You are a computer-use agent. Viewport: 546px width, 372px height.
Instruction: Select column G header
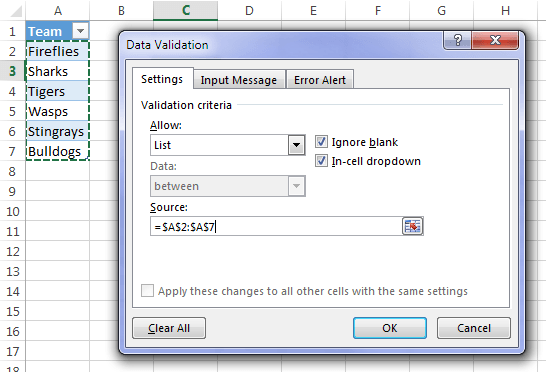pyautogui.click(x=442, y=10)
